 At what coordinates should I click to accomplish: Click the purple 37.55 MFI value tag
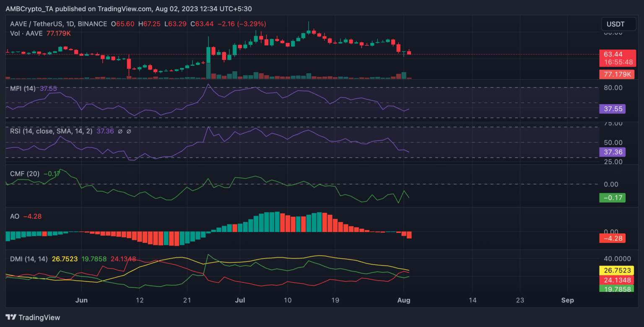[613, 109]
